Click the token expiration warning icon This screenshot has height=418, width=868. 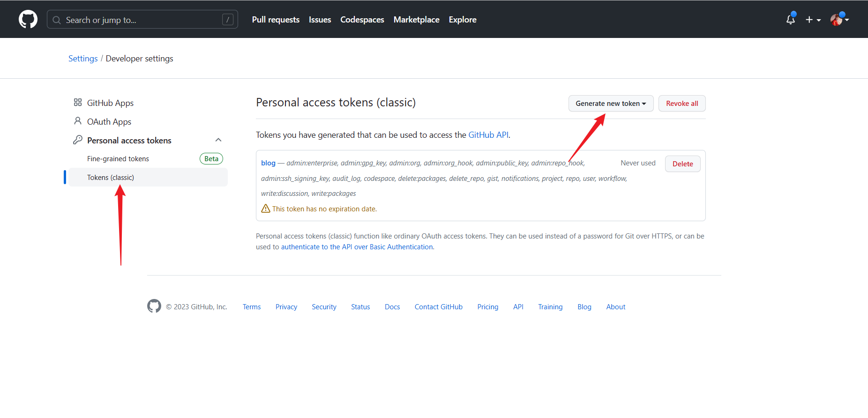coord(266,209)
